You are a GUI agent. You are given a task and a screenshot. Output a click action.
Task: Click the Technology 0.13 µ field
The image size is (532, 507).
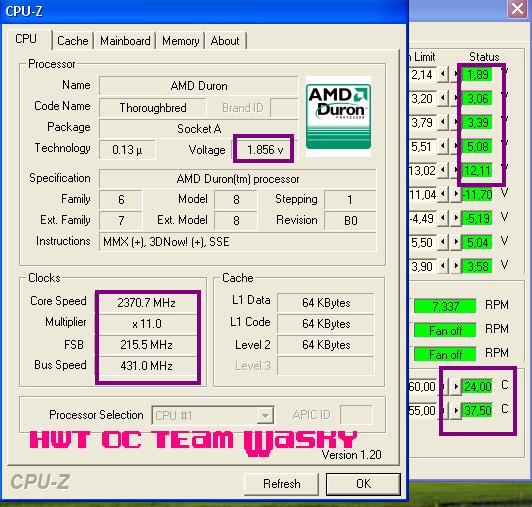127,150
